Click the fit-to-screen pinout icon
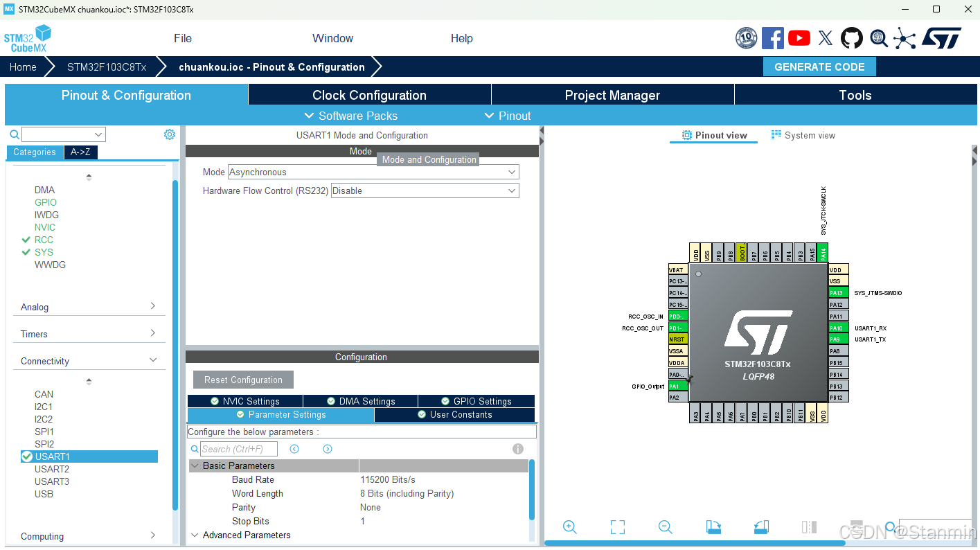 pos(618,527)
